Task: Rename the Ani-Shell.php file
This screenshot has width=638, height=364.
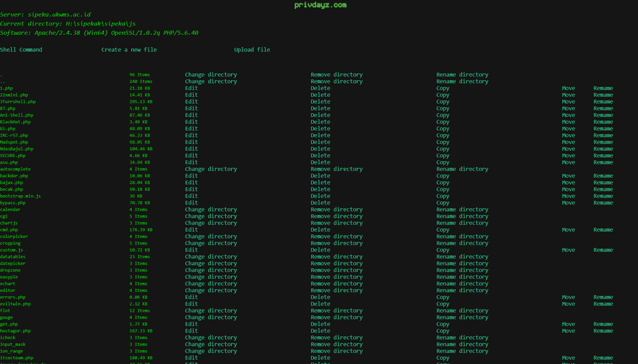Action: pos(603,115)
